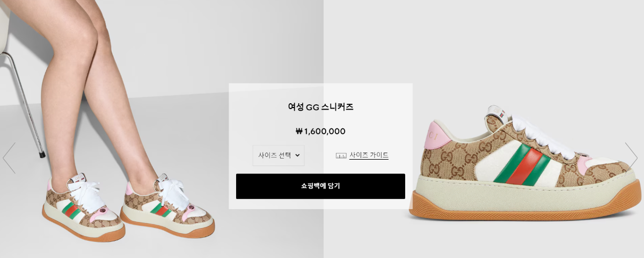644x258 pixels.
Task: Add sneakers to bag with 쇼핑백에 담기
Action: (320, 186)
